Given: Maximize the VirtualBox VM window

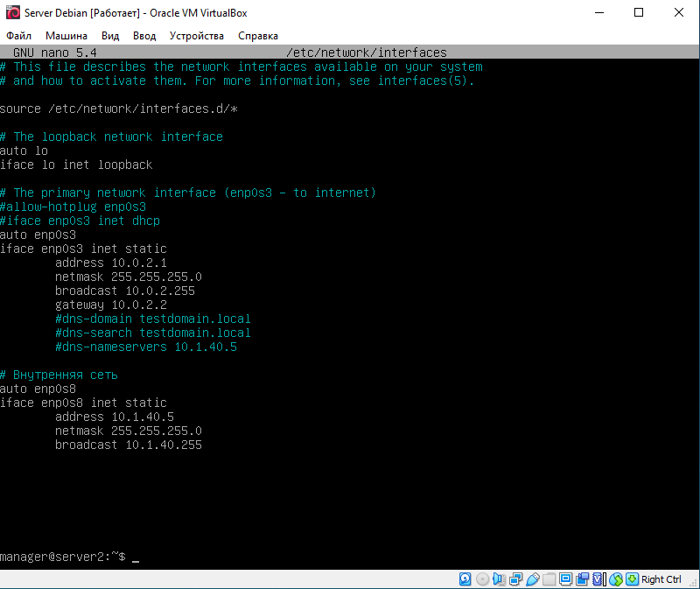Looking at the screenshot, I should click(x=639, y=12).
